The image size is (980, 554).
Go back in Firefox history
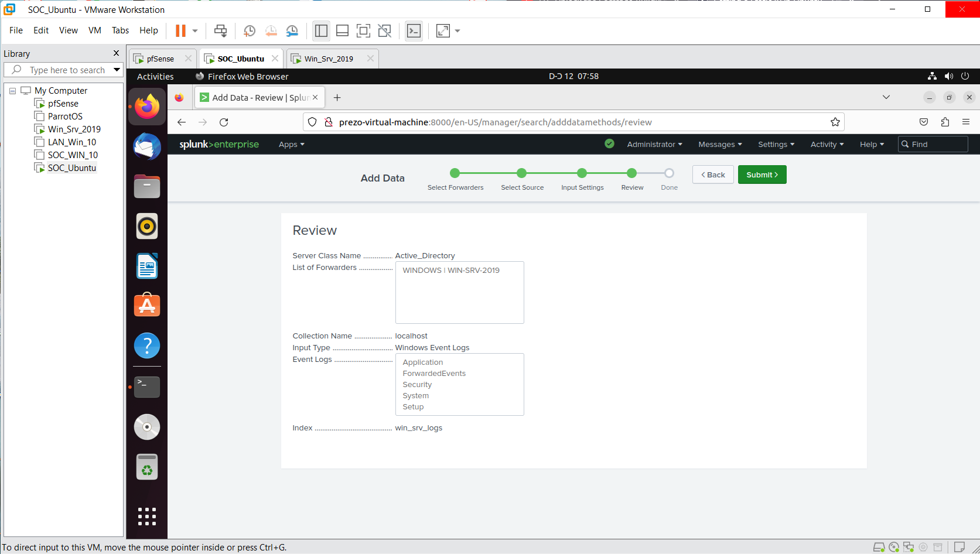[182, 122]
